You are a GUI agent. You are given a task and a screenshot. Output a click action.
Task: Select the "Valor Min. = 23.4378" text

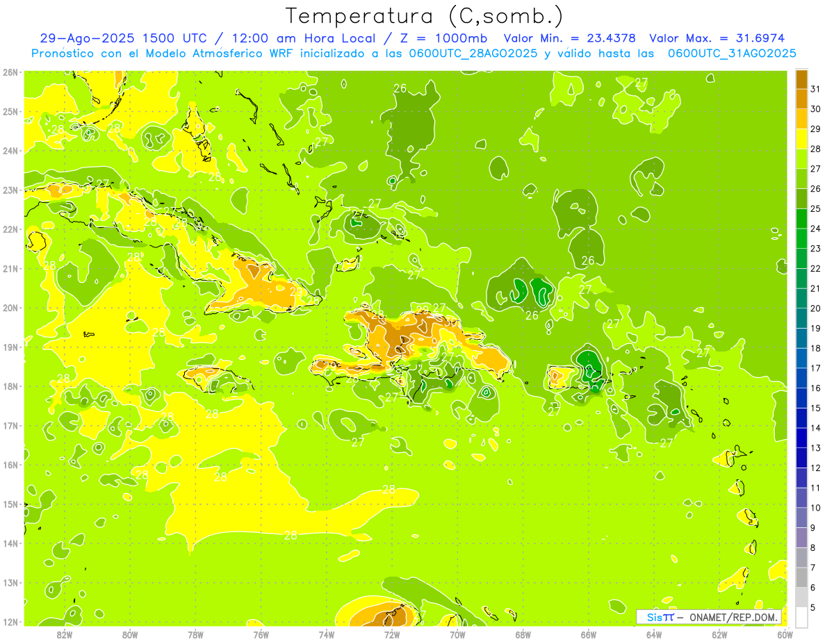(571, 38)
